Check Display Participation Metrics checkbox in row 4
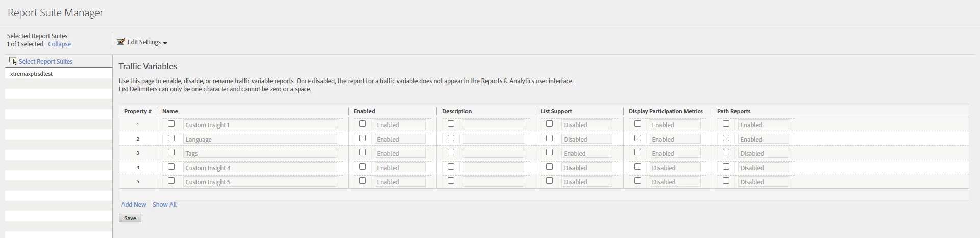 point(638,167)
